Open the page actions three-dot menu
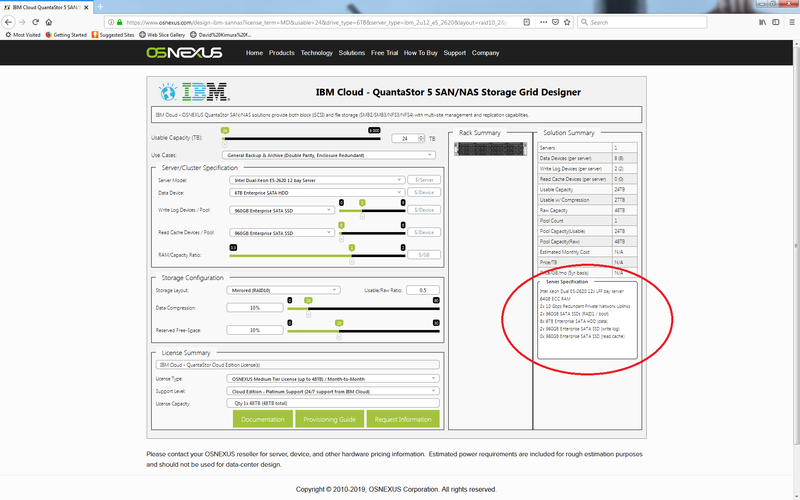 click(543, 22)
